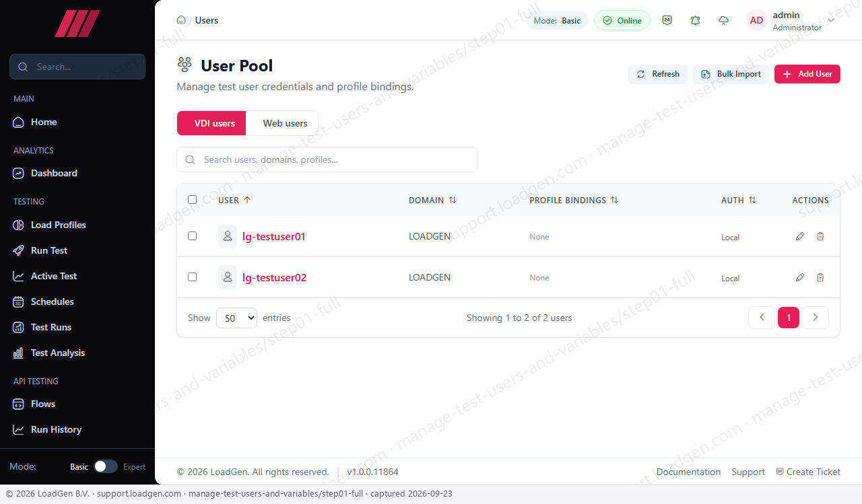
Task: Click the avatar icon beside lg-testuser01
Action: tap(228, 236)
